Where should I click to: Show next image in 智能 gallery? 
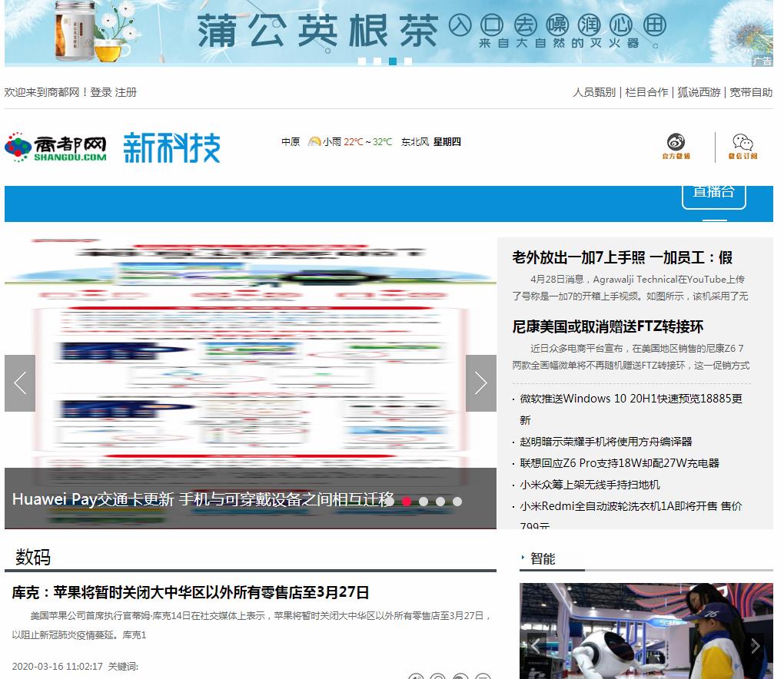[x=755, y=645]
